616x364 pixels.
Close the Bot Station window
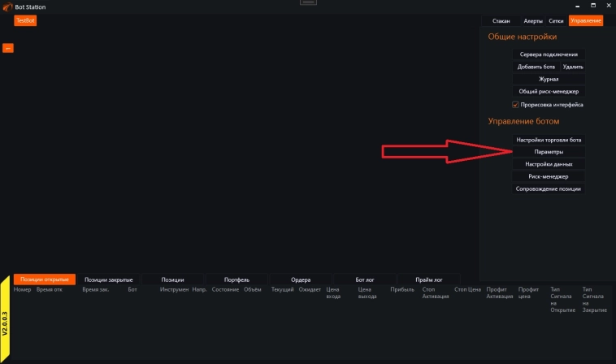pyautogui.click(x=609, y=6)
